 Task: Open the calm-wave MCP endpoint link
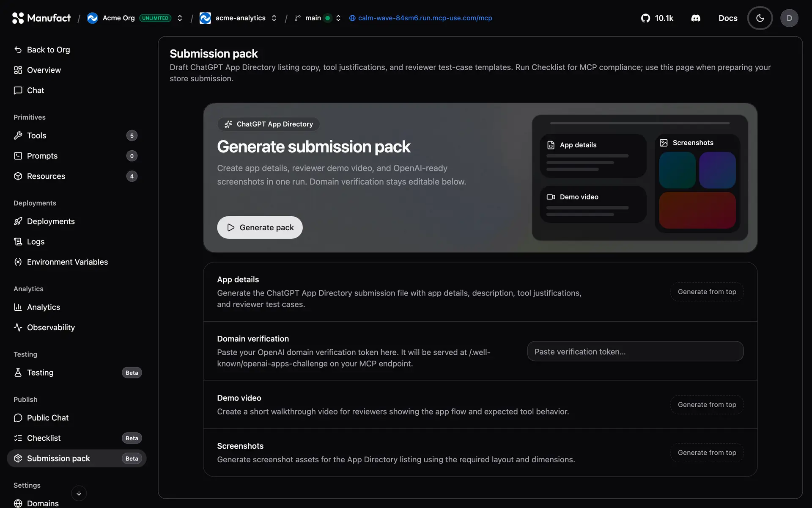click(x=425, y=18)
